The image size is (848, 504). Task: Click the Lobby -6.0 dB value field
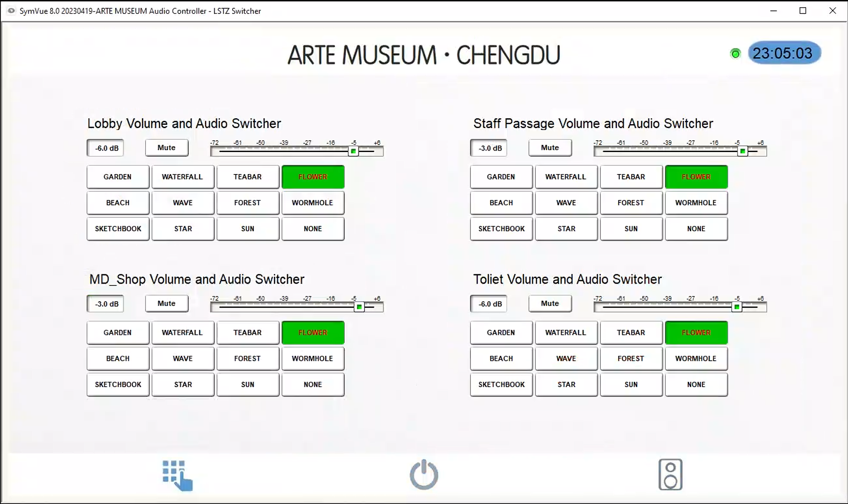[106, 148]
